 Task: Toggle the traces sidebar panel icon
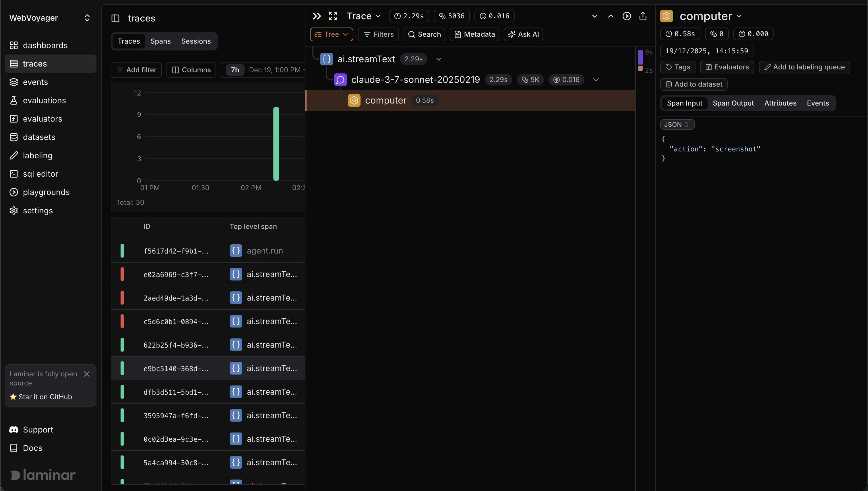[x=115, y=18]
